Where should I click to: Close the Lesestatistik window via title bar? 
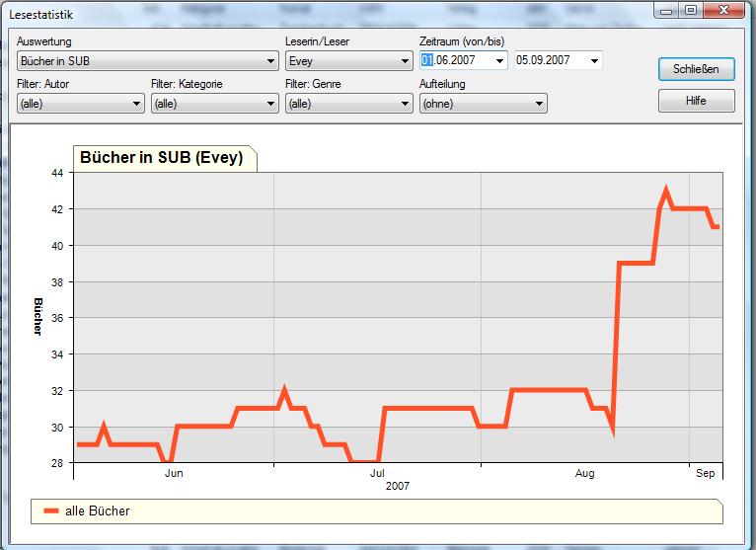(x=724, y=11)
